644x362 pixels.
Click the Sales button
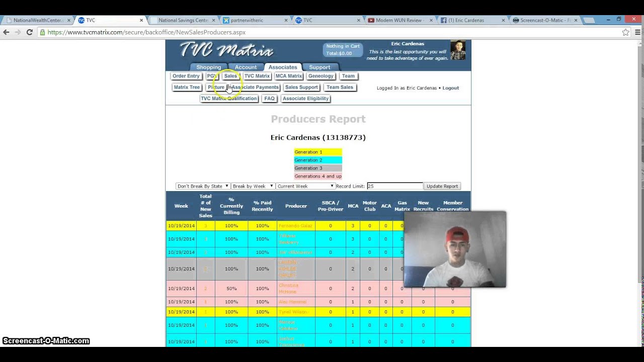coord(230,76)
